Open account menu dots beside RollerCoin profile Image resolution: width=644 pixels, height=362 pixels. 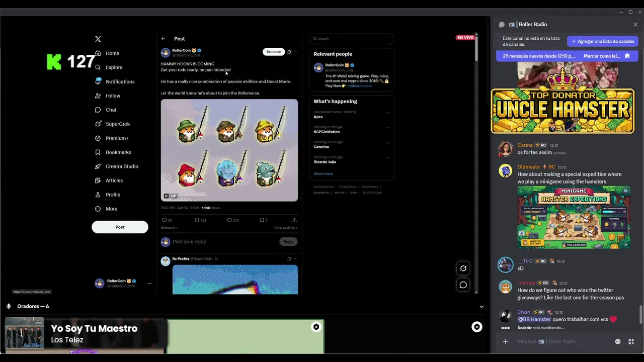pos(149,284)
